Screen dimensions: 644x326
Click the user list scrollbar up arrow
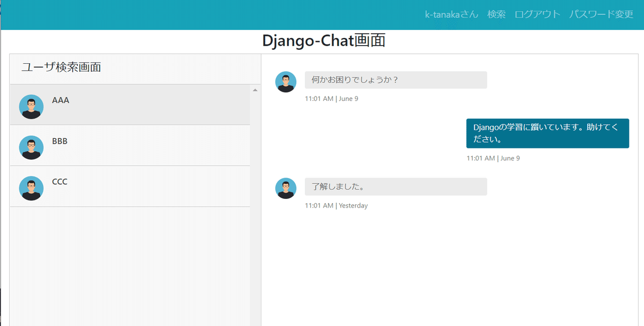click(255, 90)
